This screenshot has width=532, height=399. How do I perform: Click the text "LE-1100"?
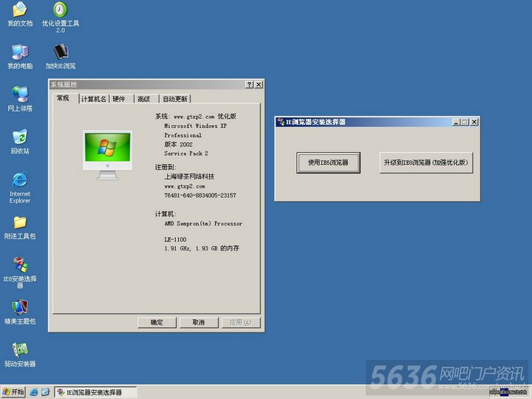click(x=175, y=239)
